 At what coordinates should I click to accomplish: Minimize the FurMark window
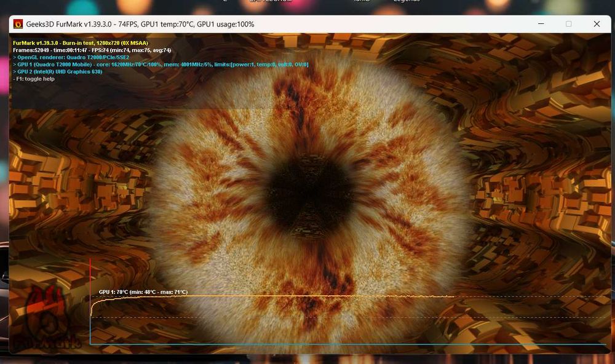point(541,24)
